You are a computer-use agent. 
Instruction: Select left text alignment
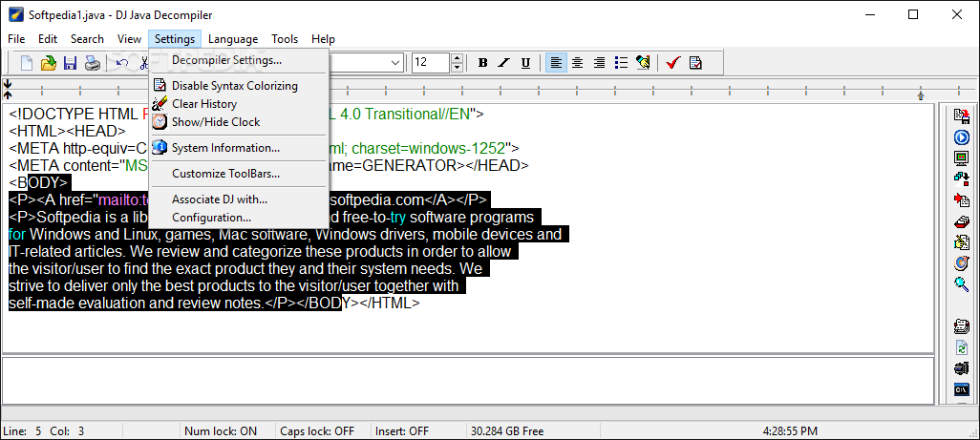point(556,62)
